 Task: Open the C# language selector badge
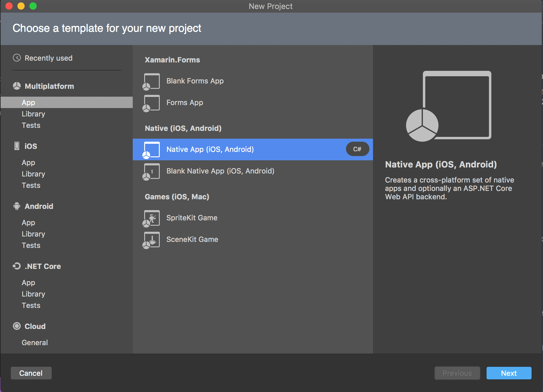coord(357,149)
